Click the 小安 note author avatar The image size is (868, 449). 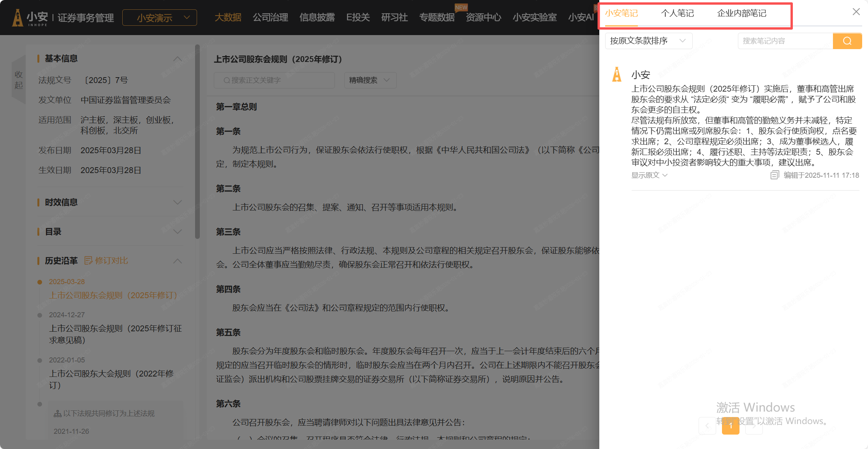617,74
